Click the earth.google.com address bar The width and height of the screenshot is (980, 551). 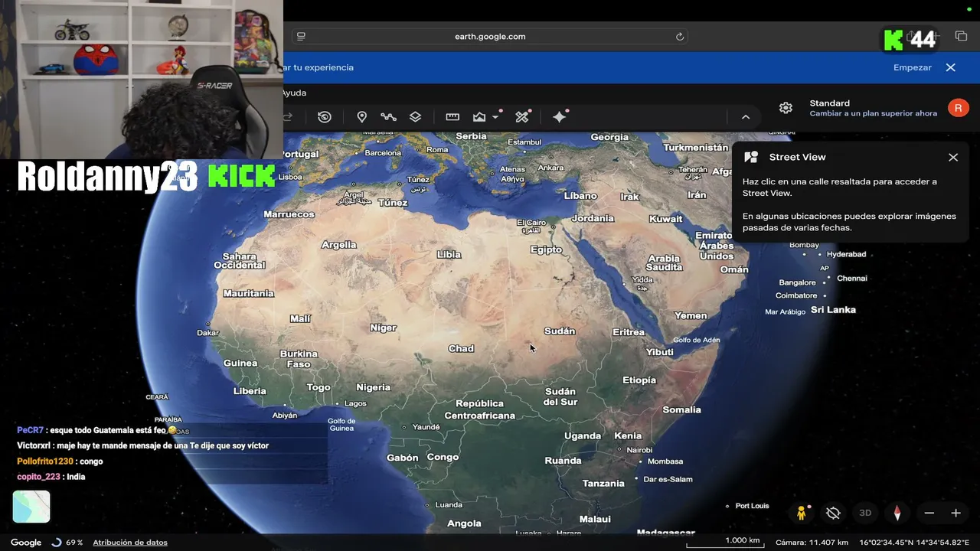[x=490, y=36]
